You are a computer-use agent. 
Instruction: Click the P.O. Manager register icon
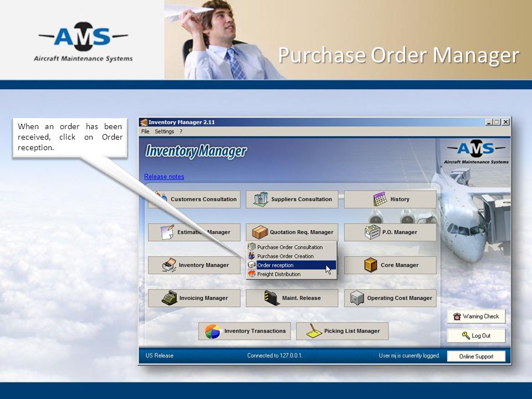(372, 232)
